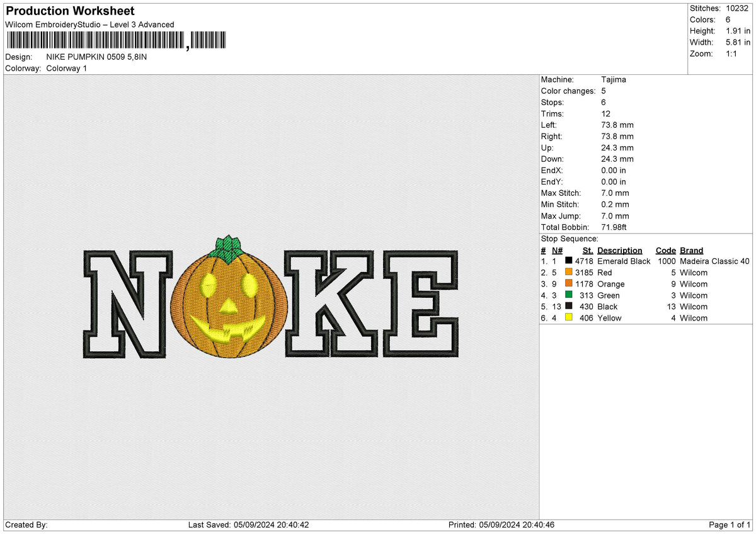Image resolution: width=756 pixels, height=534 pixels.
Task: Click the Emerald Black color swatch
Action: click(569, 261)
